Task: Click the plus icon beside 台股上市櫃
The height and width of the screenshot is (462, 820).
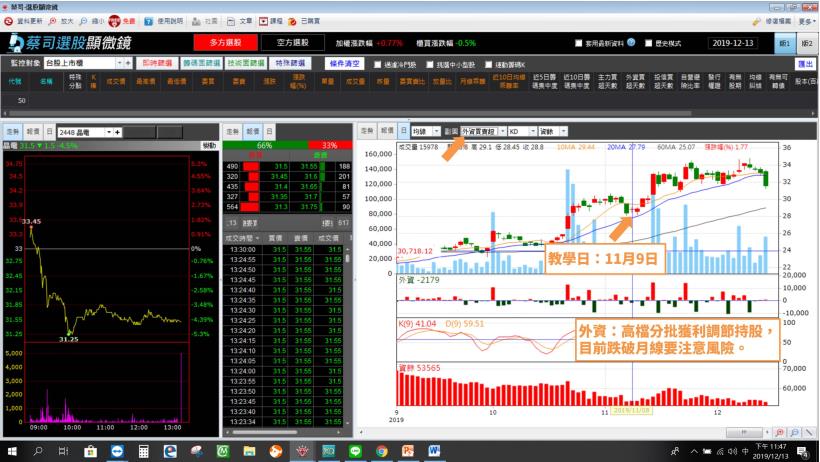Action: 128,63
